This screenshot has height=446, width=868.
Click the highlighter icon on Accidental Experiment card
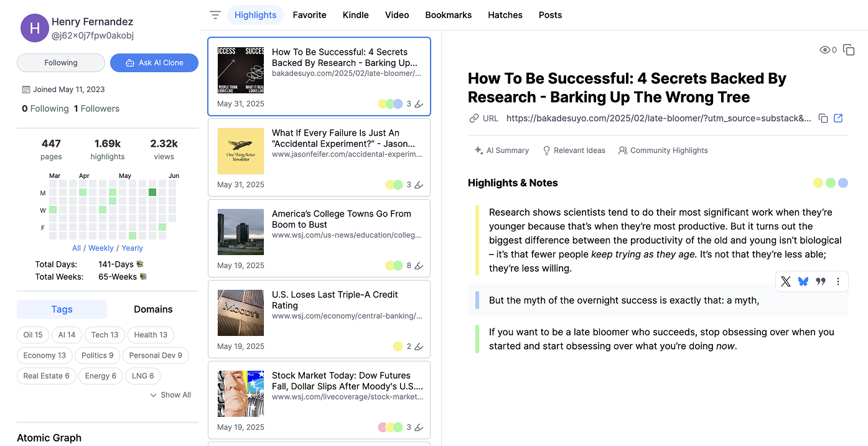pos(419,185)
